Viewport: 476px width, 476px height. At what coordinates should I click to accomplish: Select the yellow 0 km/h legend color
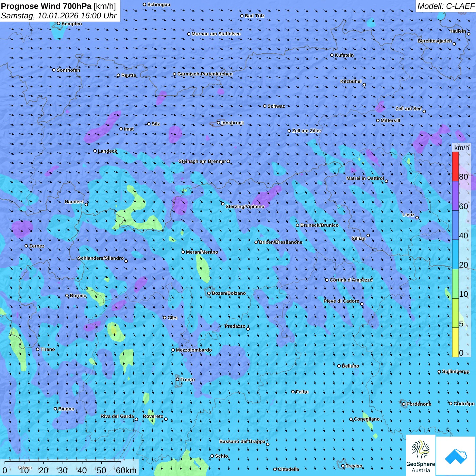[x=455, y=342]
